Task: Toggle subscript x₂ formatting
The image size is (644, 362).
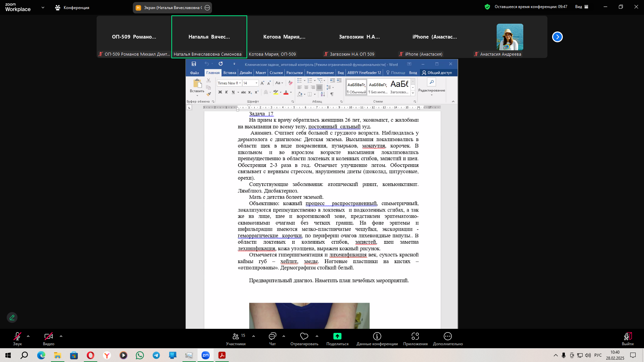Action: tap(250, 92)
